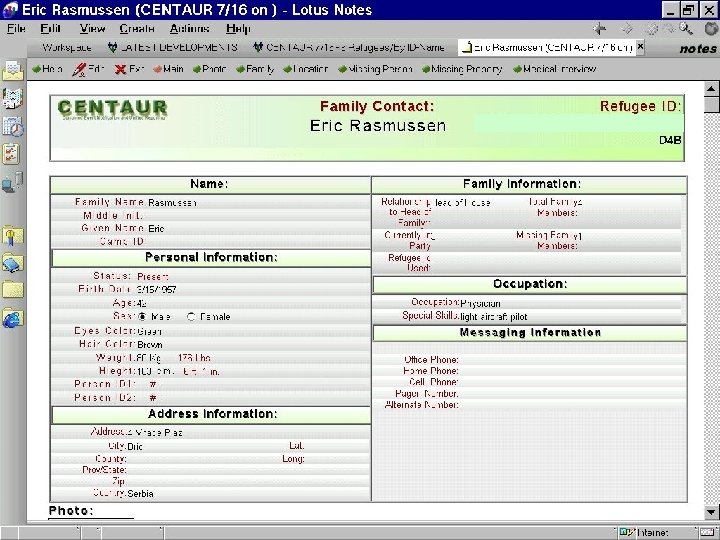Click the Special Skills value light aircraft pilot
Viewport: 720px width, 540px height.
tap(494, 317)
